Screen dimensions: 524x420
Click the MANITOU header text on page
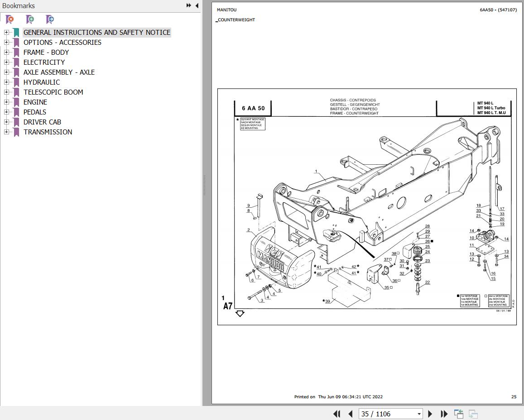[226, 10]
